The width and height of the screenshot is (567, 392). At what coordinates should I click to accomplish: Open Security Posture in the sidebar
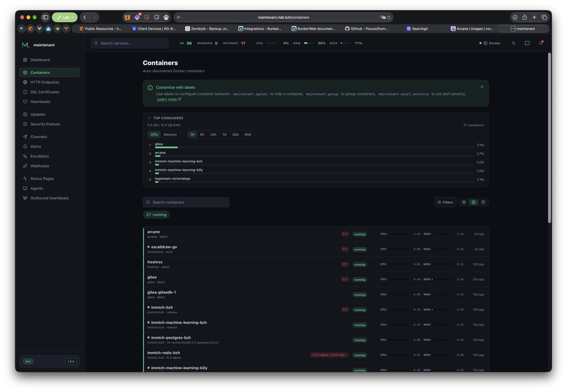[49, 124]
